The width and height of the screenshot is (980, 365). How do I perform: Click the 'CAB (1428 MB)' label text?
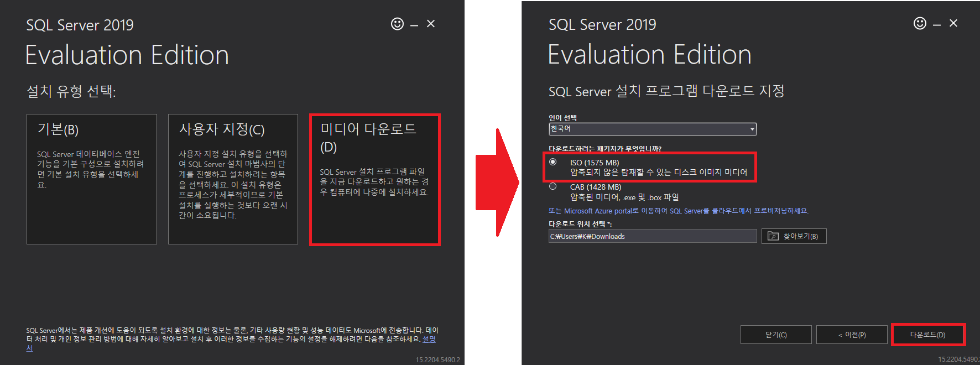click(x=596, y=187)
